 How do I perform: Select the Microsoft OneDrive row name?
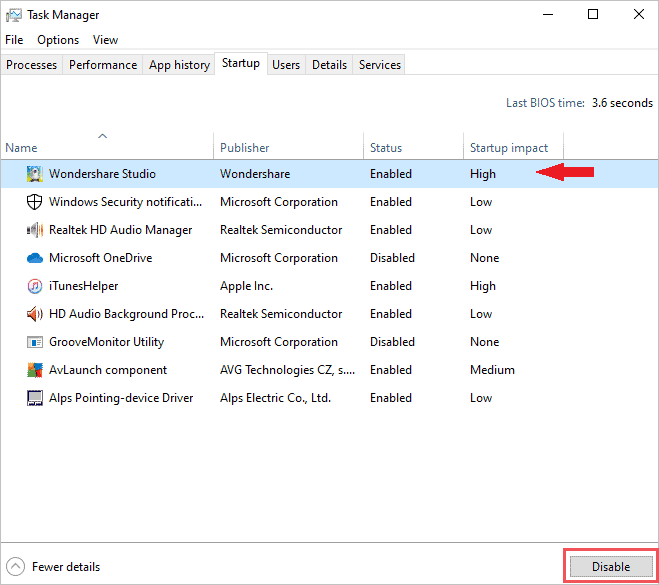point(100,258)
